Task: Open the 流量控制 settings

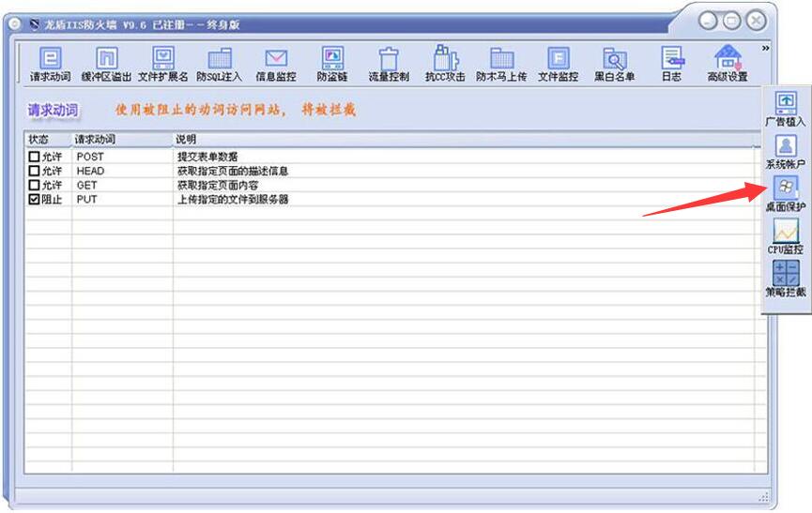Action: (389, 64)
